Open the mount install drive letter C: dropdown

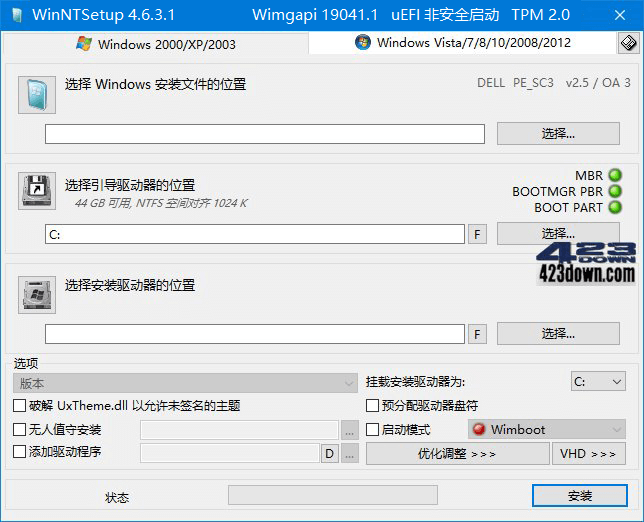tap(598, 382)
